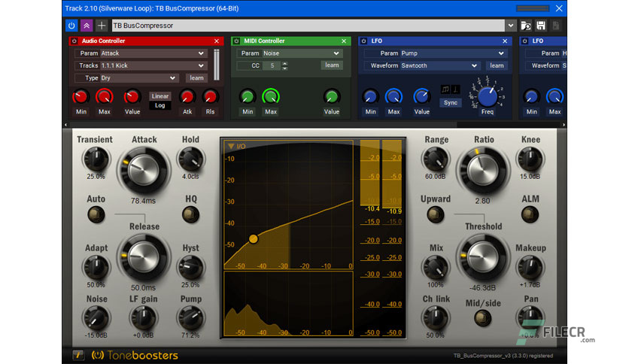This screenshot has width=629, height=364.
Task: Save the preset with the floppy disk icon
Action: [541, 26]
